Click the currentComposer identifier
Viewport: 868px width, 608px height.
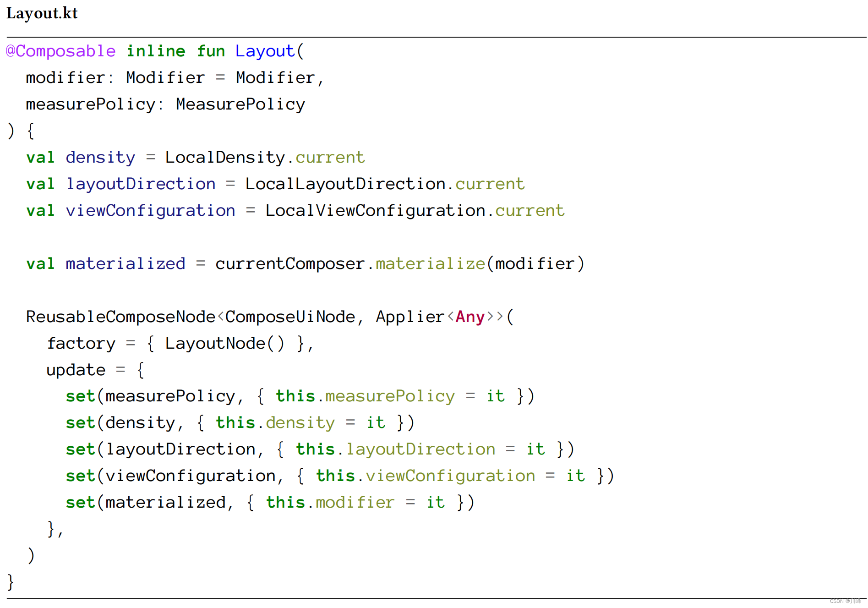[x=290, y=264]
